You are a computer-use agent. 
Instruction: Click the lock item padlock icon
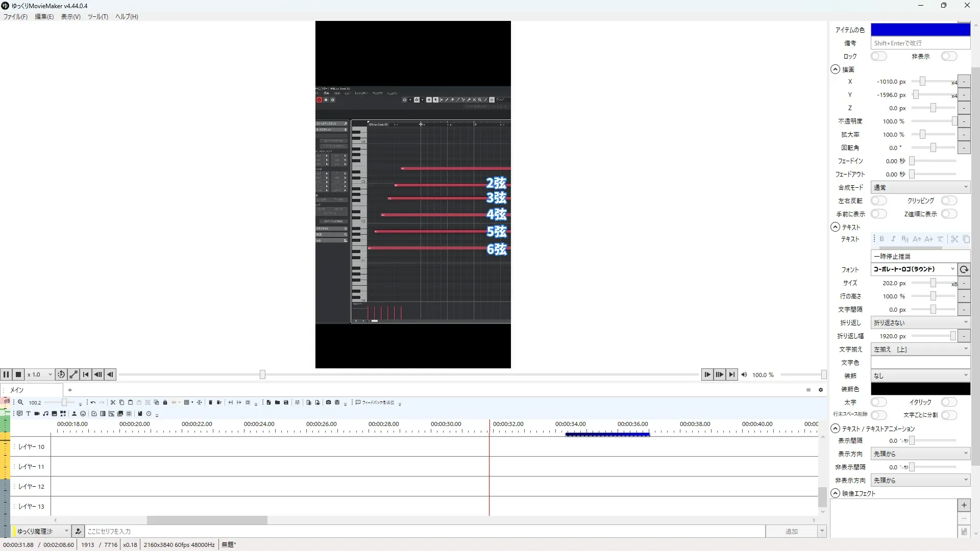(165, 403)
